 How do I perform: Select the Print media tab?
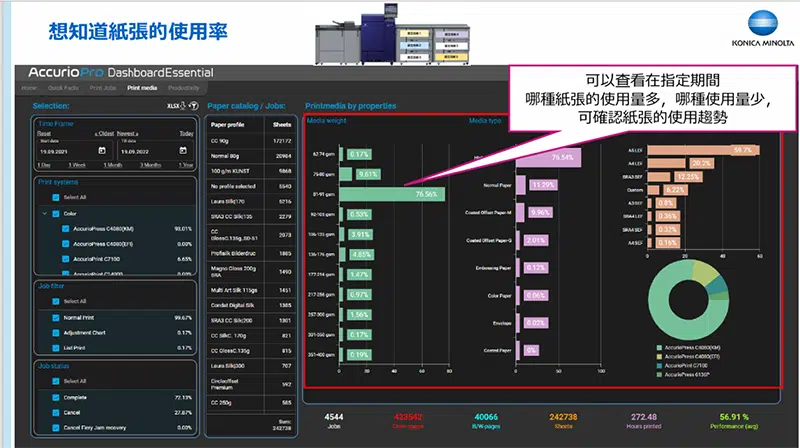pos(142,88)
